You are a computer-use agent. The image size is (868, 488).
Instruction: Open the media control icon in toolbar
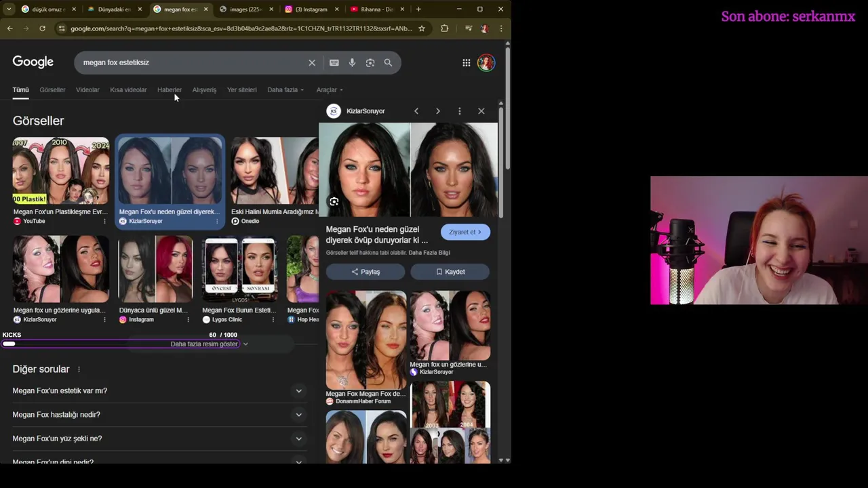pyautogui.click(x=468, y=28)
